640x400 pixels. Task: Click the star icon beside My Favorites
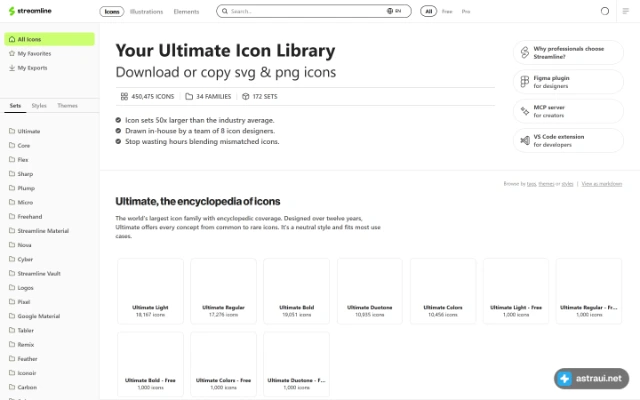(12, 53)
